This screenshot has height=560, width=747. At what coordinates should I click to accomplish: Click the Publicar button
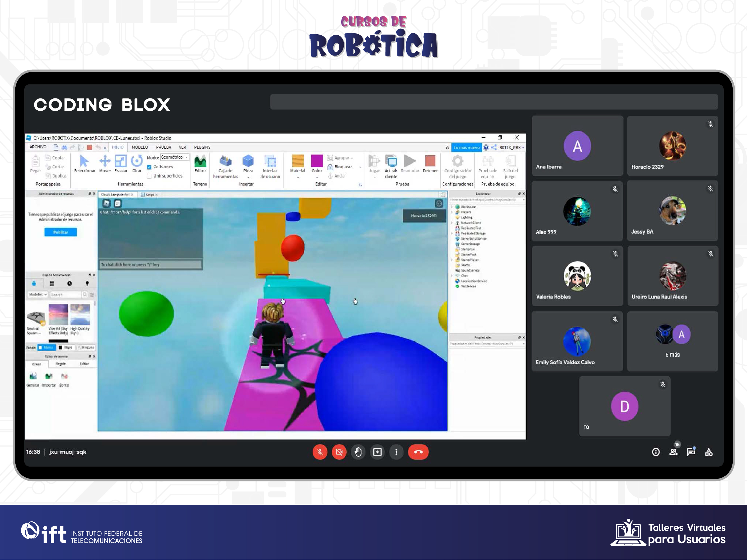(x=61, y=232)
